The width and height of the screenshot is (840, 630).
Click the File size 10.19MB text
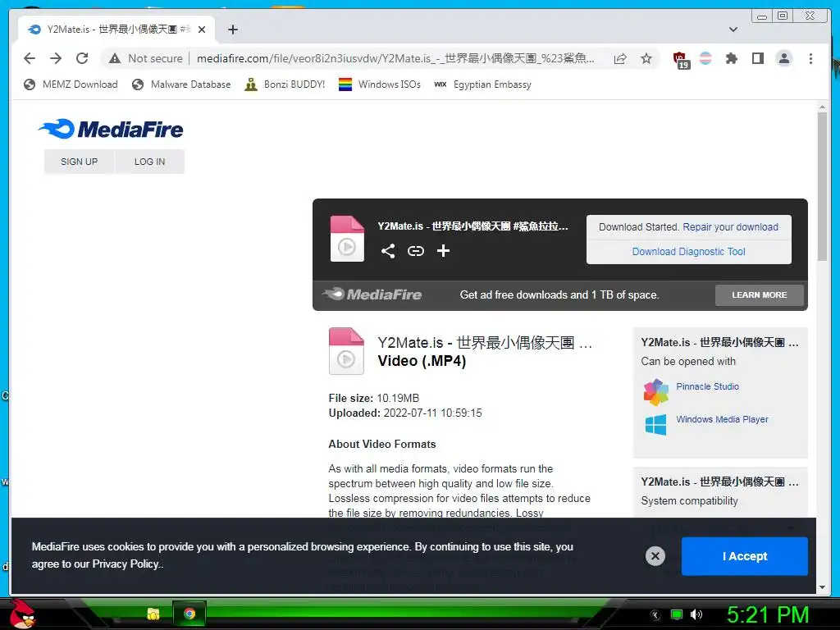click(x=374, y=398)
